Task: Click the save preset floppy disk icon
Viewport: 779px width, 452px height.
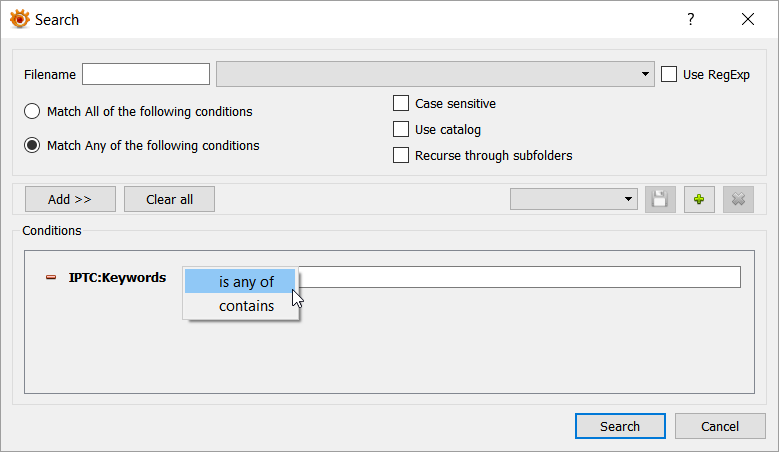Action: 659,199
